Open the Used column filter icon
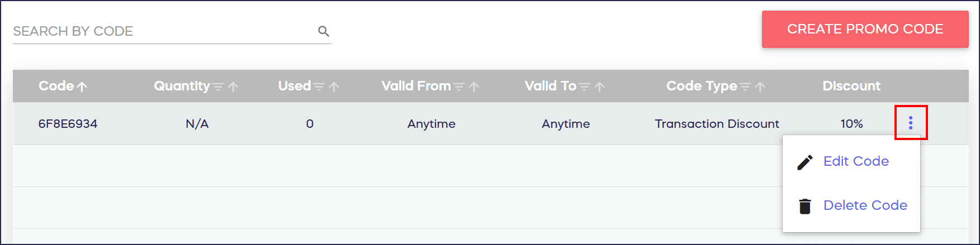 [319, 87]
